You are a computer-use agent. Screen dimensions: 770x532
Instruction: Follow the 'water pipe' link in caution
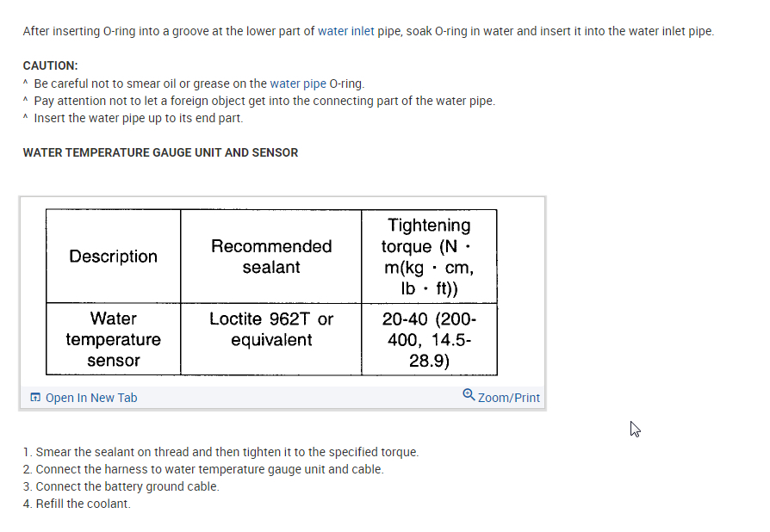(x=297, y=84)
